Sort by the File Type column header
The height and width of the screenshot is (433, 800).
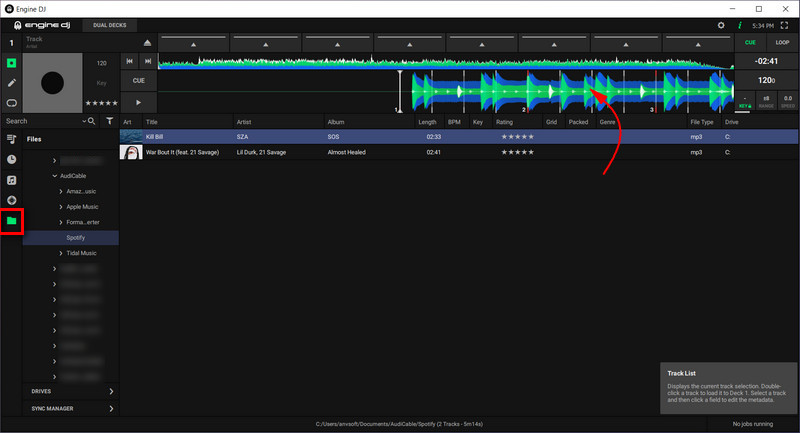coord(702,122)
